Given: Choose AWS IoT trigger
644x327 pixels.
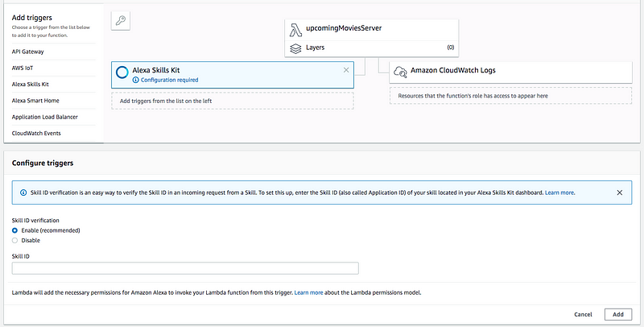Looking at the screenshot, I should [x=24, y=67].
